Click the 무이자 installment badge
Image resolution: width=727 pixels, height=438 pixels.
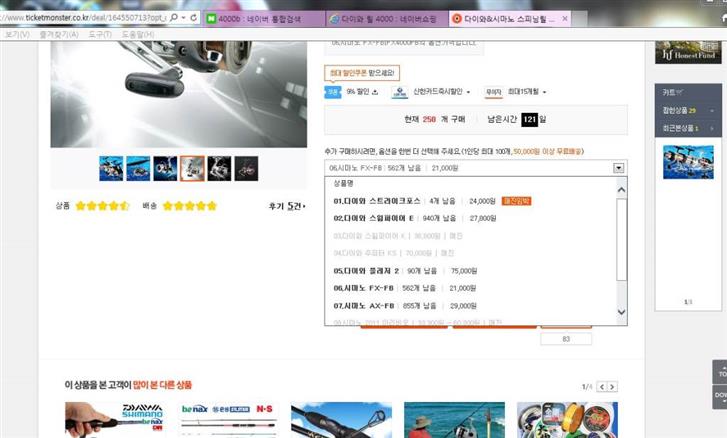(x=492, y=92)
